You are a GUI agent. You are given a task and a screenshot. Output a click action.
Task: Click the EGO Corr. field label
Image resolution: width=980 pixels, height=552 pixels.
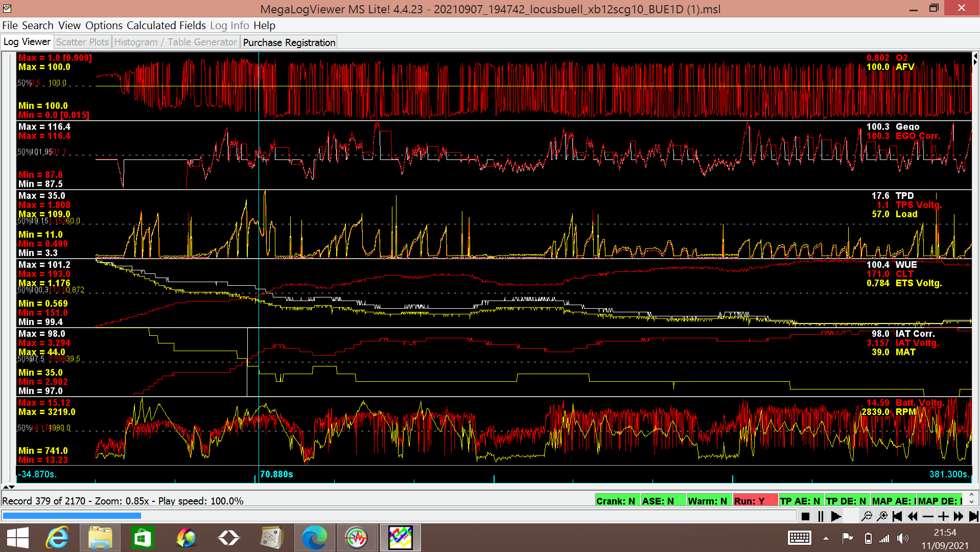point(918,136)
